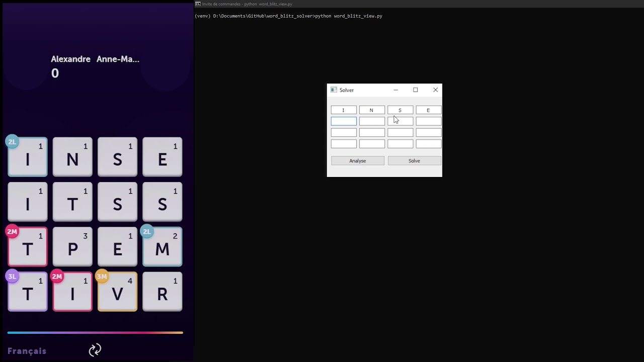Select the E tile in the third row
Screen dimensions: 644x362
point(117,246)
